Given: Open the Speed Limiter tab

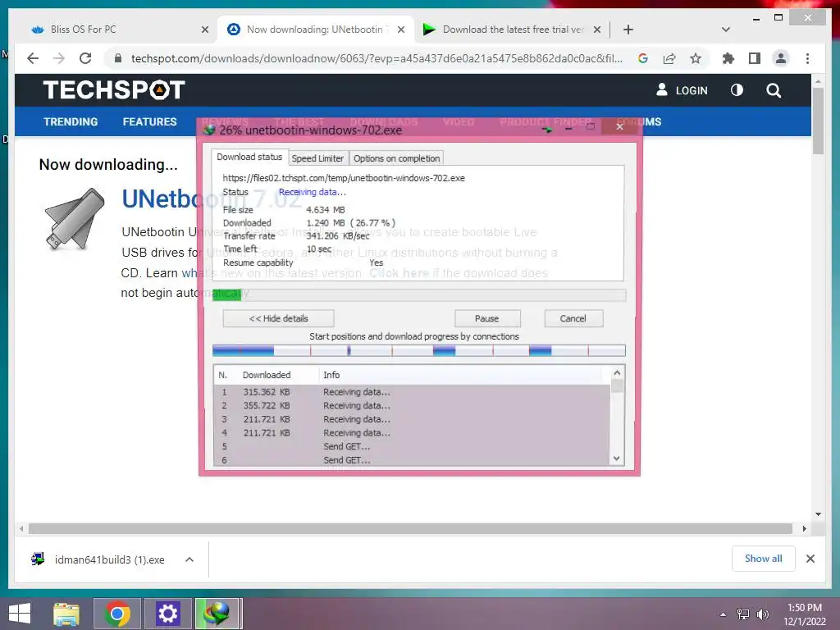Looking at the screenshot, I should [317, 158].
